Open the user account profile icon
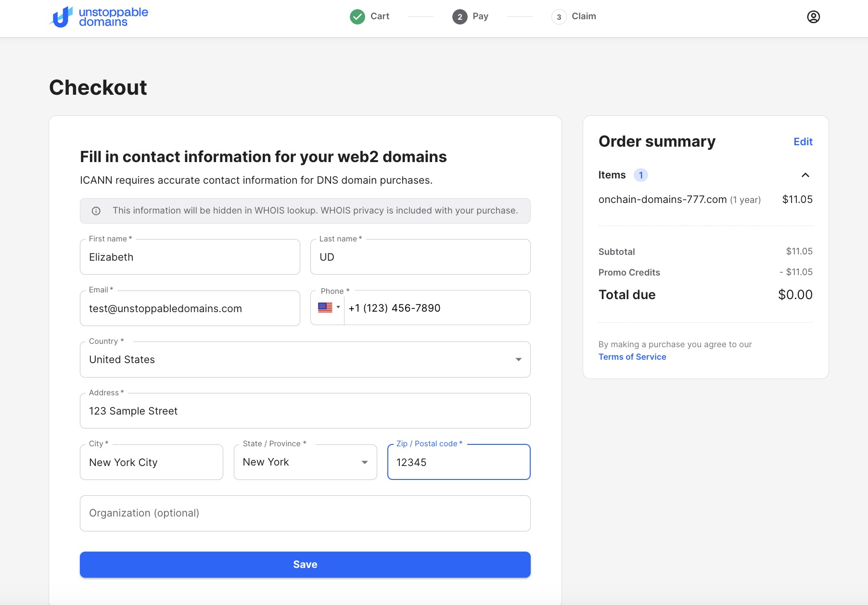 point(813,17)
